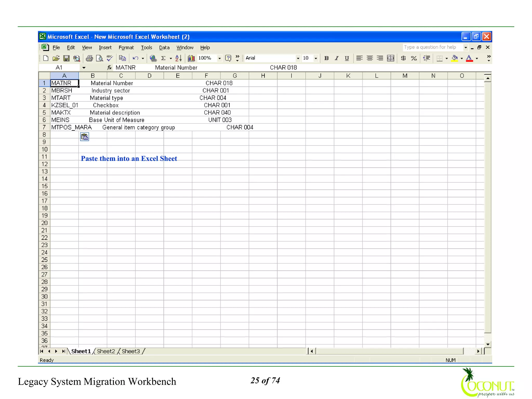Show the next sheet tab
The height and width of the screenshot is (399, 532).
coord(56,351)
